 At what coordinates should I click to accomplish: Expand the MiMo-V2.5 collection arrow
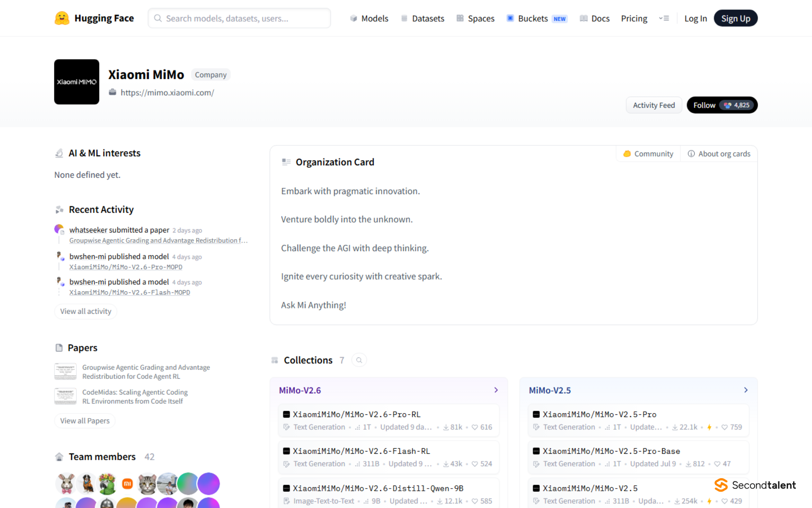click(x=746, y=390)
